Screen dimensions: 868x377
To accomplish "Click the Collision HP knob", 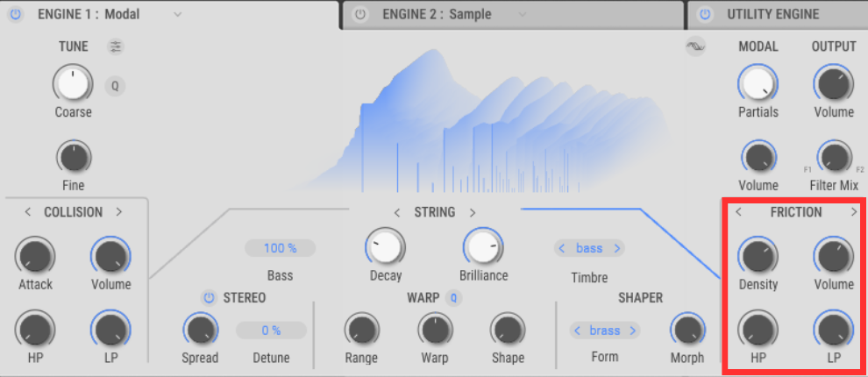I will coord(35,330).
